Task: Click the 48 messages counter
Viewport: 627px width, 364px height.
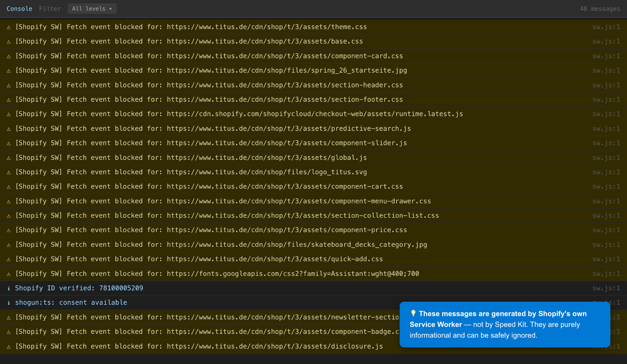Action: click(599, 9)
